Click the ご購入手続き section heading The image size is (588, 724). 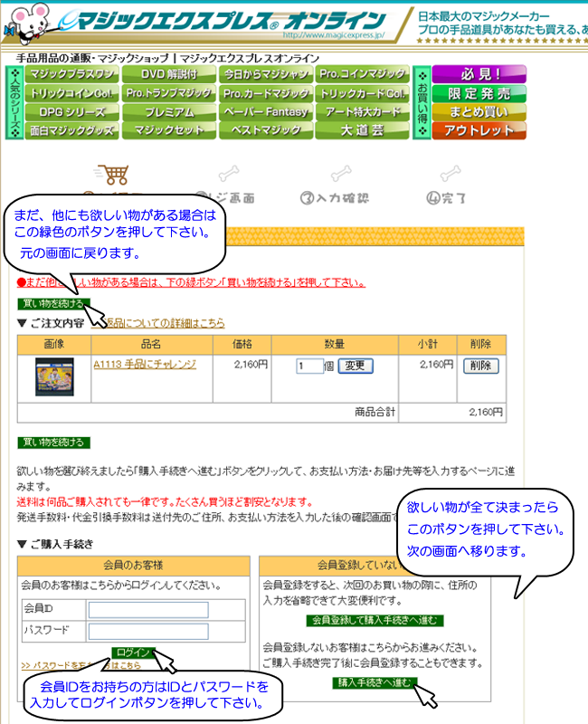pos(55,545)
